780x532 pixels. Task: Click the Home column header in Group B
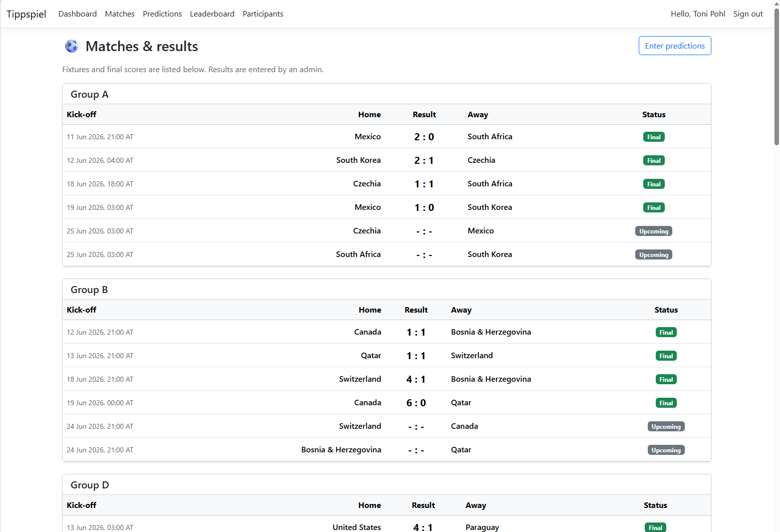(x=370, y=310)
